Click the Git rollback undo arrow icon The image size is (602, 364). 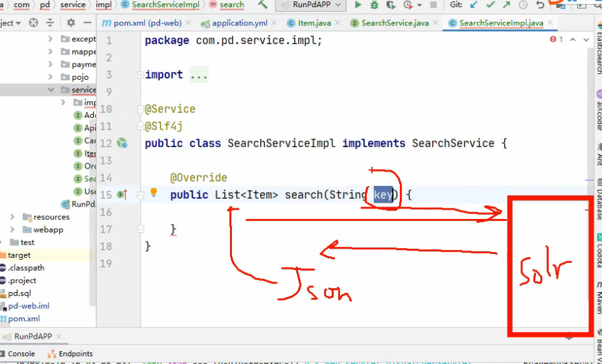point(540,5)
